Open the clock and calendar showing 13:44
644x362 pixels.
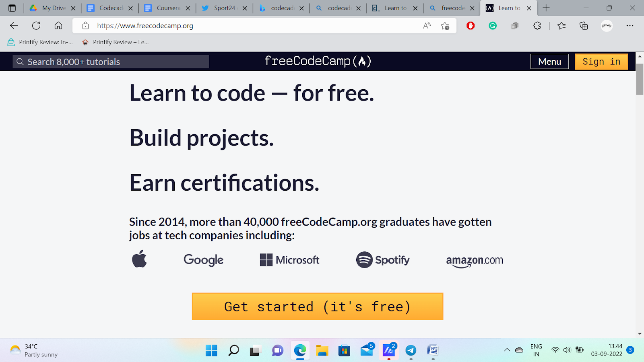[607, 350]
